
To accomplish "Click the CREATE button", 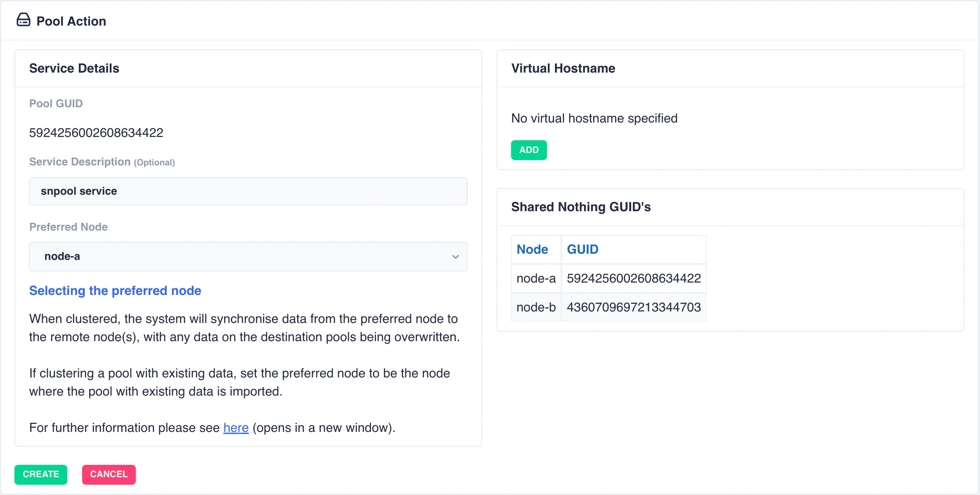I will tap(40, 474).
